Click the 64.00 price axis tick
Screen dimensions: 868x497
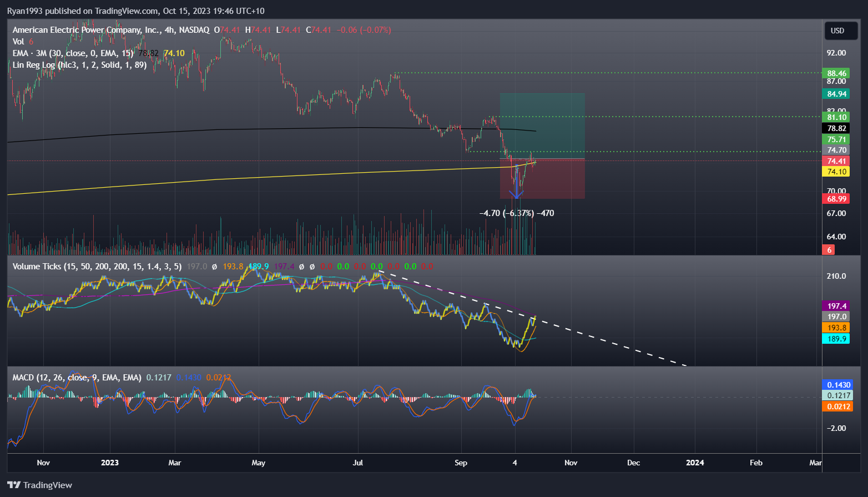(836, 237)
